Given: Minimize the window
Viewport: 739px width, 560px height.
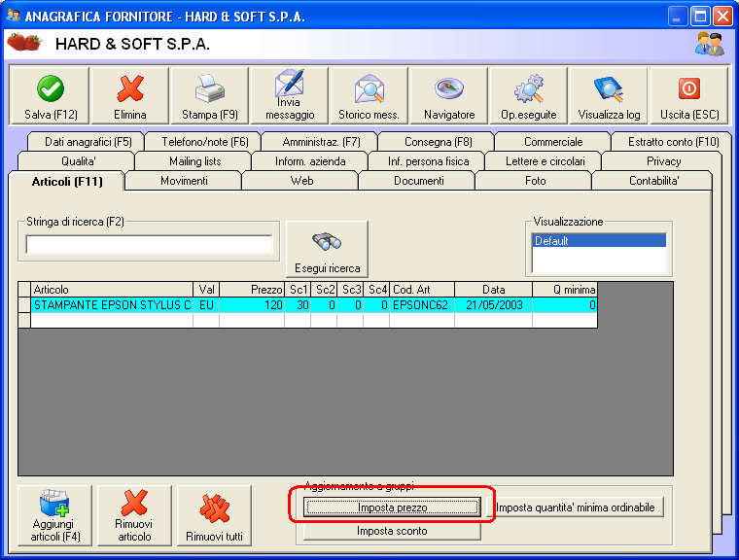Looking at the screenshot, I should pos(678,17).
